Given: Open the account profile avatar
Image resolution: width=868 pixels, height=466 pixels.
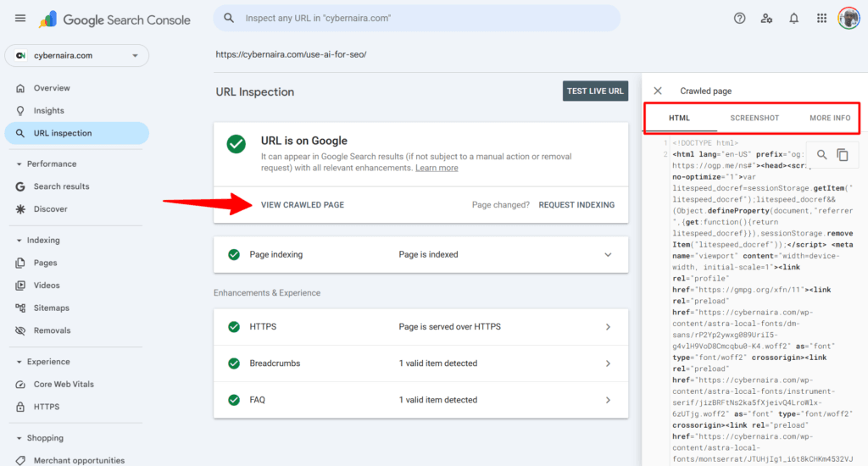Looking at the screenshot, I should (848, 19).
